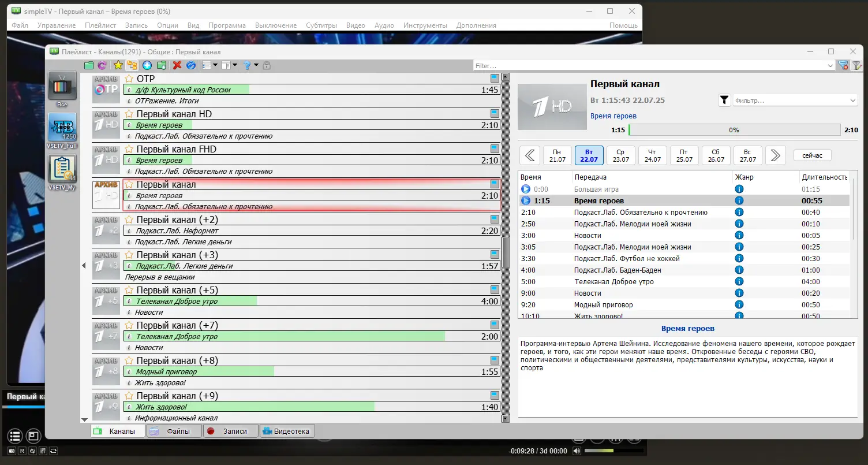Click the list view mode icon

pyautogui.click(x=207, y=65)
